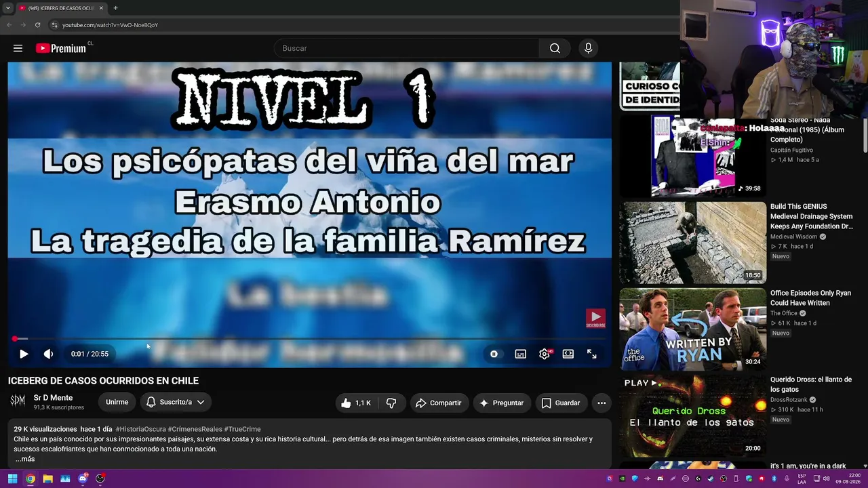Viewport: 868px width, 488px height.
Task: Save the video with Guardar
Action: tap(561, 403)
